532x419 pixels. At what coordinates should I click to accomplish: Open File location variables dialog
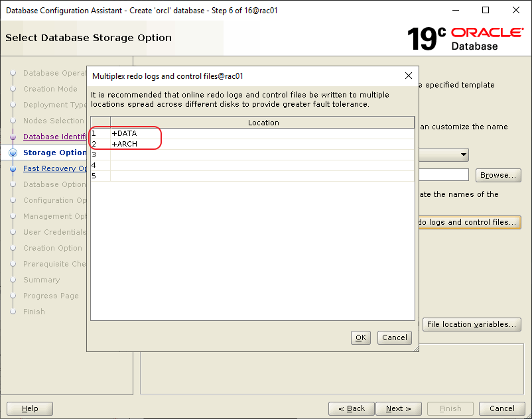click(x=471, y=324)
